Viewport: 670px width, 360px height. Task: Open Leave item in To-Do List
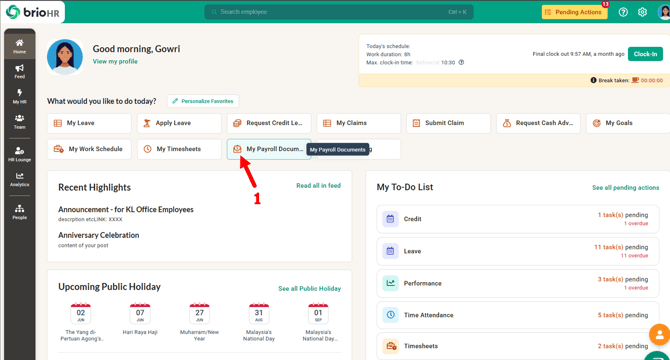tap(517, 251)
